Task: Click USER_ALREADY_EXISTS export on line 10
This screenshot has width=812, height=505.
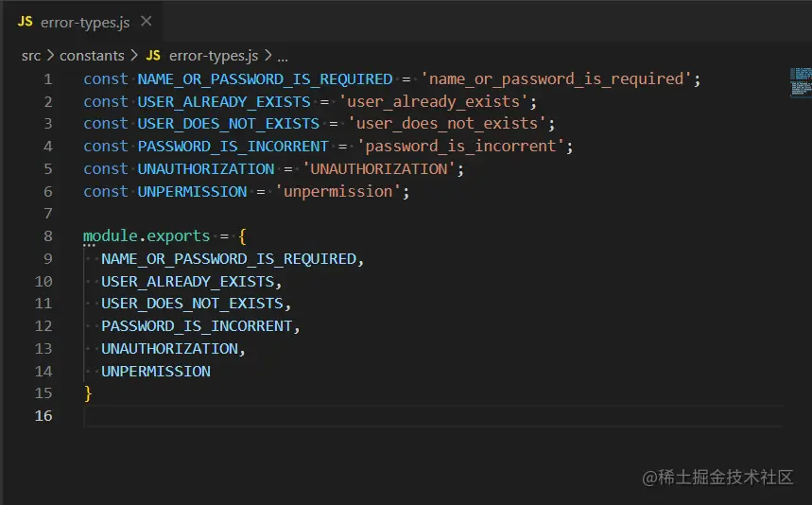Action: pyautogui.click(x=187, y=282)
